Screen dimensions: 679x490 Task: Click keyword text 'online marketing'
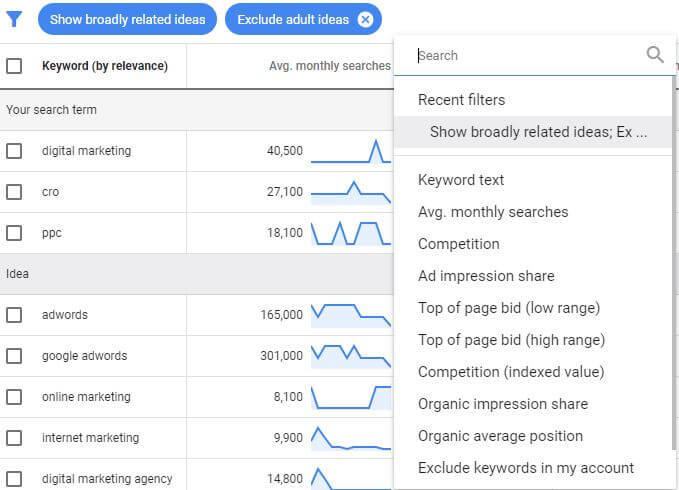(x=86, y=397)
